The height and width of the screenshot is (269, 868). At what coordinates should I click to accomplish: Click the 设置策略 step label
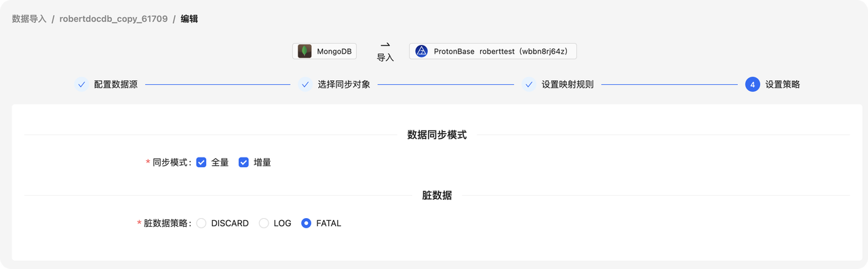tap(783, 85)
